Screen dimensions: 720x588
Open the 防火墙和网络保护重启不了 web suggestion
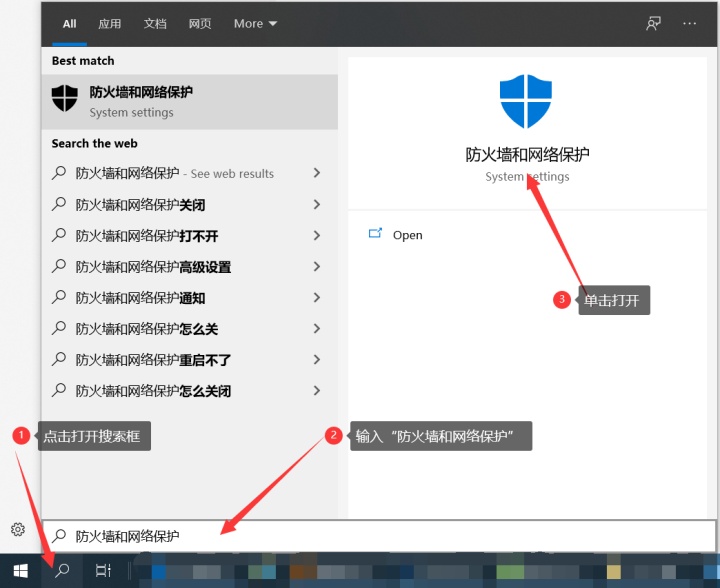[190, 360]
